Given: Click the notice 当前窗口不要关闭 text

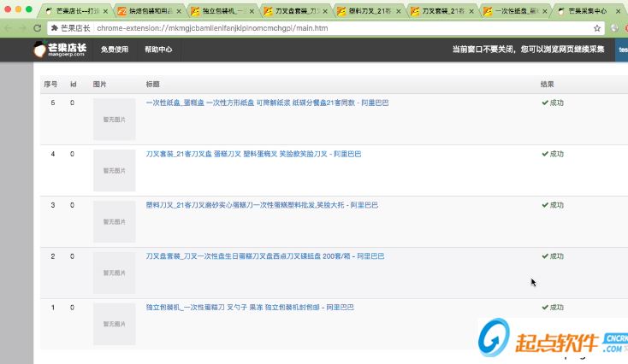Looking at the screenshot, I should point(528,50).
